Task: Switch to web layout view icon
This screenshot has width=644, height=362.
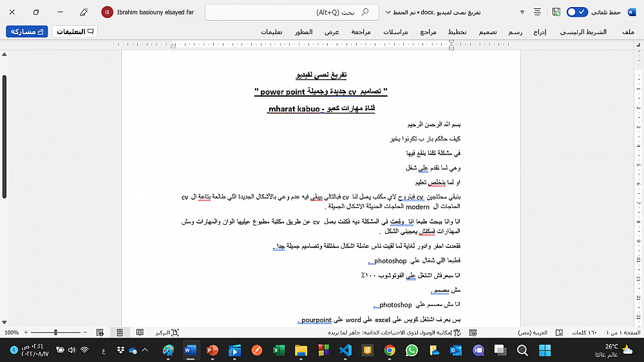Action: 100,332
